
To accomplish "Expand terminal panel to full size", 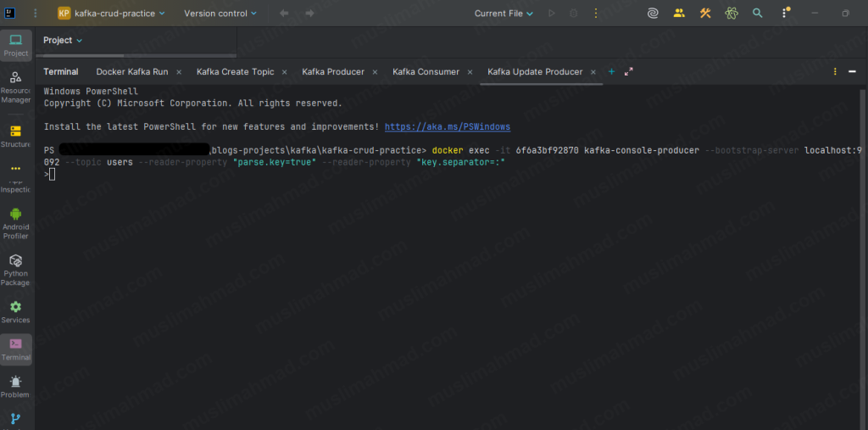I will 629,71.
